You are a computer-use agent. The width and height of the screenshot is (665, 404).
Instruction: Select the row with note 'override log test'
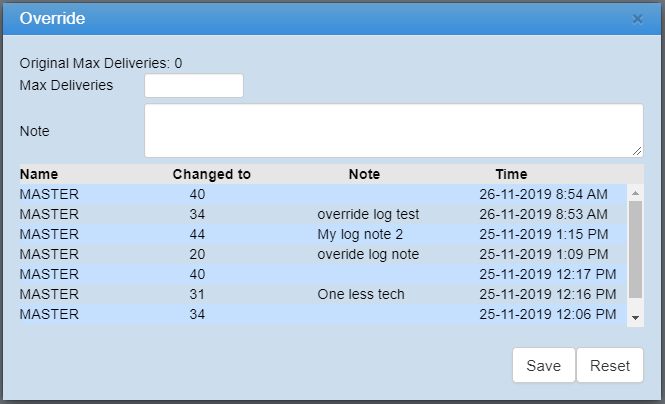tap(320, 214)
